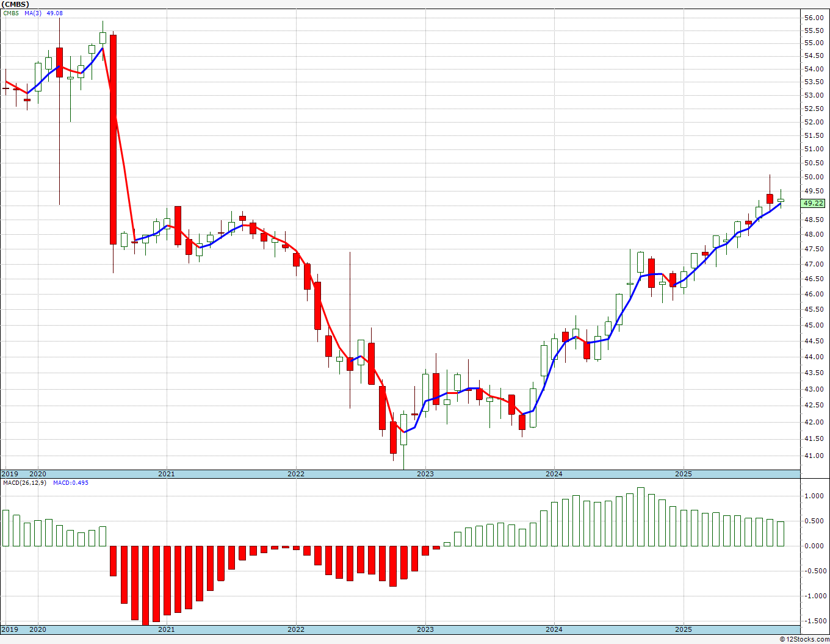Click the most recent MACD histogram bar
The height and width of the screenshot is (644, 830).
coord(781,534)
